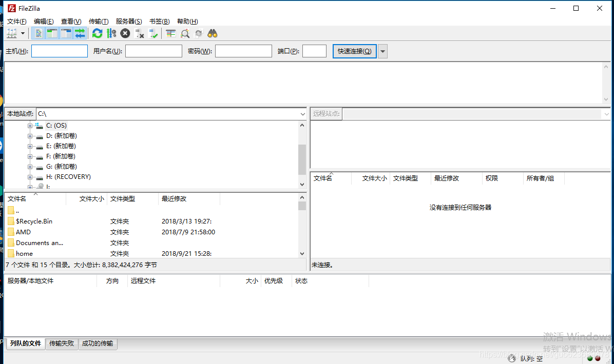Select the $Recycle.Bin folder
Viewport: 614px width, 364px height.
(x=34, y=221)
